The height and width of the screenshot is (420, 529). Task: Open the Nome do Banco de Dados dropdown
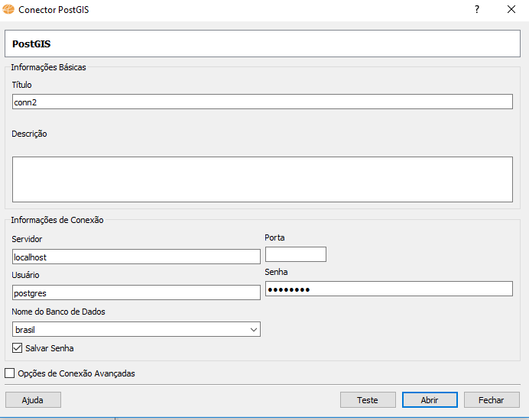136,329
